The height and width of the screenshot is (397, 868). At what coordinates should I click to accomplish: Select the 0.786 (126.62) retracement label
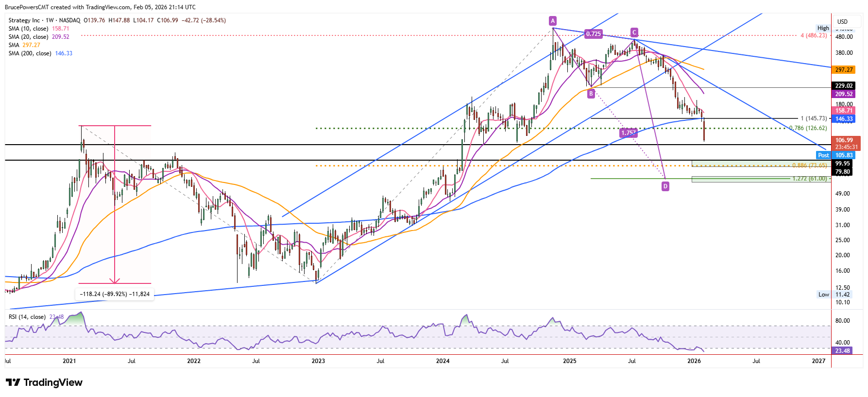(808, 128)
